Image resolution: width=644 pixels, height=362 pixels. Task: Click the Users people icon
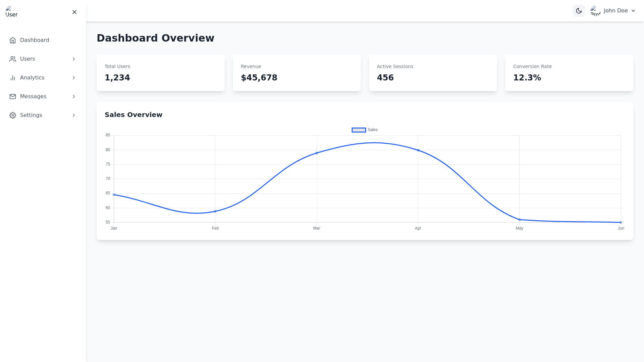pyautogui.click(x=13, y=59)
